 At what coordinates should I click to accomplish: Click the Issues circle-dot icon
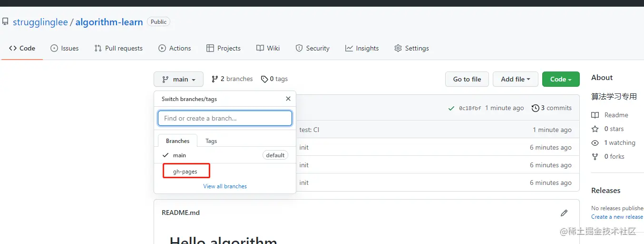tap(54, 48)
